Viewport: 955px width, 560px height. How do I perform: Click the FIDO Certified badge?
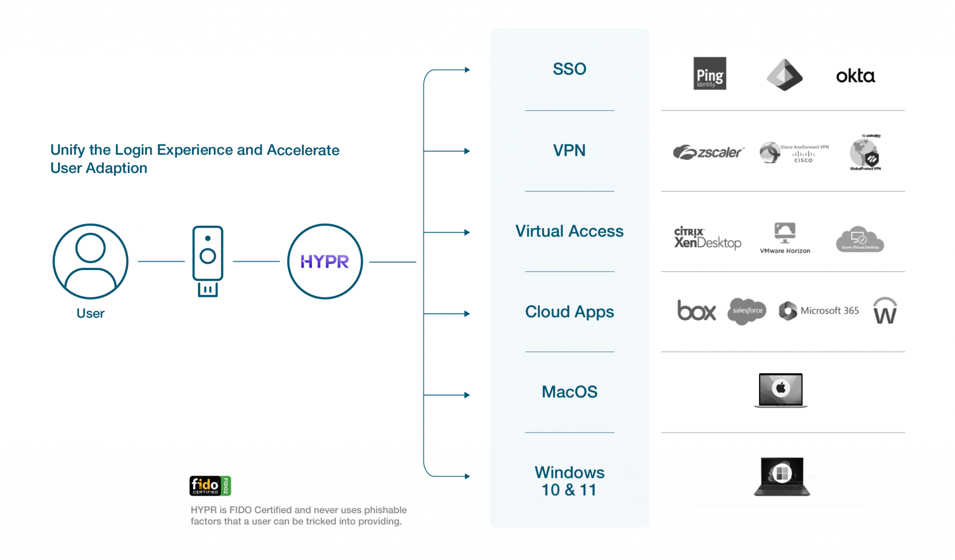pyautogui.click(x=210, y=486)
